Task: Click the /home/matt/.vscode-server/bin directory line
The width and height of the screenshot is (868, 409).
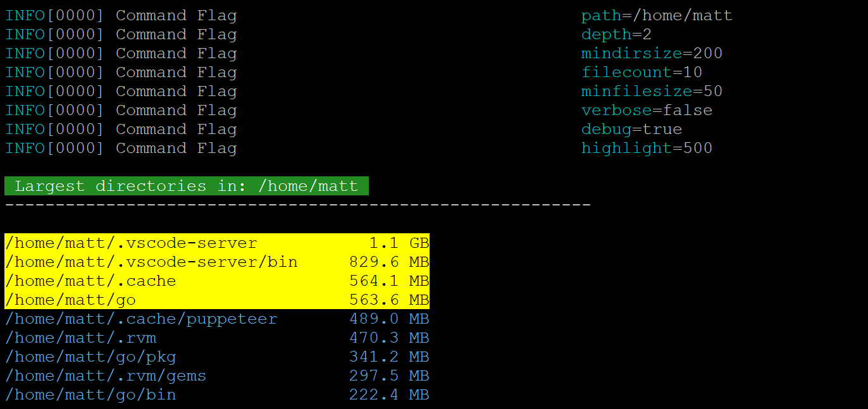Action: pos(151,262)
